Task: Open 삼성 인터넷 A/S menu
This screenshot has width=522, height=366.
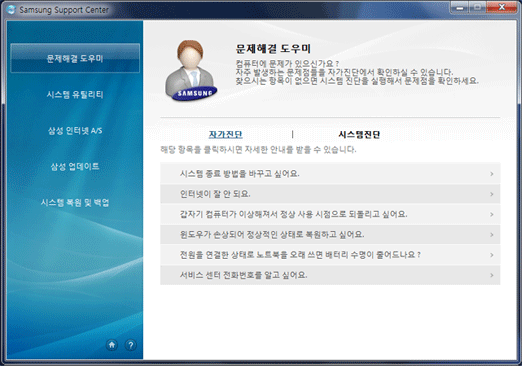Action: pos(75,130)
